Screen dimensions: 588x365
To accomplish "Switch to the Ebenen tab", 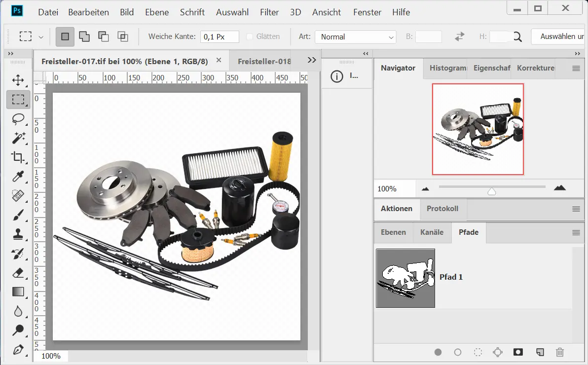I will coord(393,232).
